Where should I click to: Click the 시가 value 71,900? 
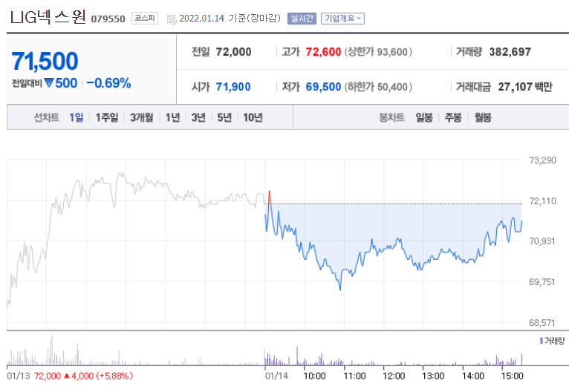click(x=233, y=87)
